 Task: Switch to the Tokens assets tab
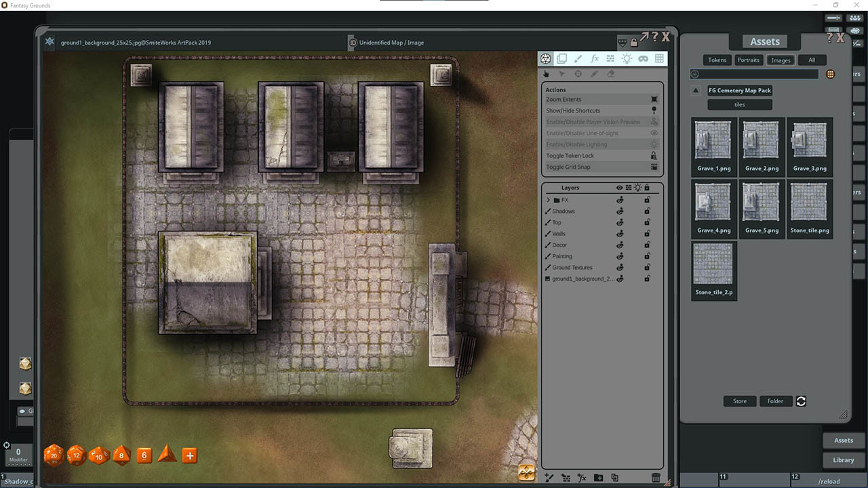(x=717, y=60)
